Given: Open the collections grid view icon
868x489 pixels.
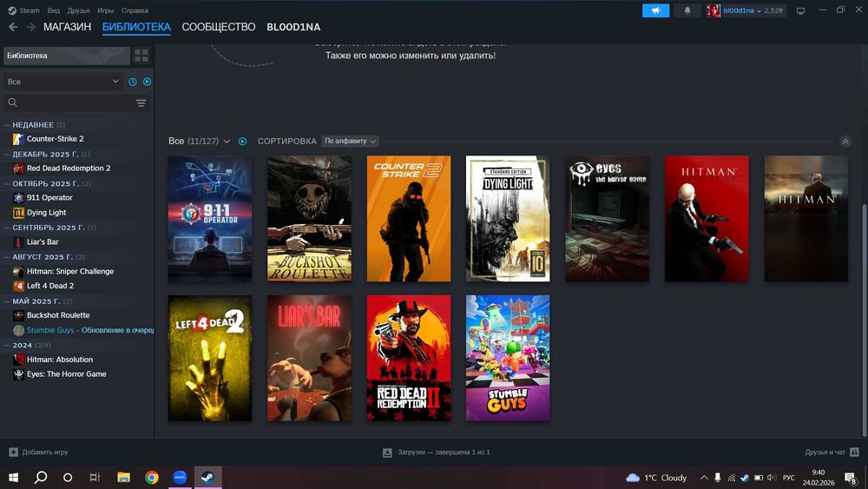Looking at the screenshot, I should point(141,56).
